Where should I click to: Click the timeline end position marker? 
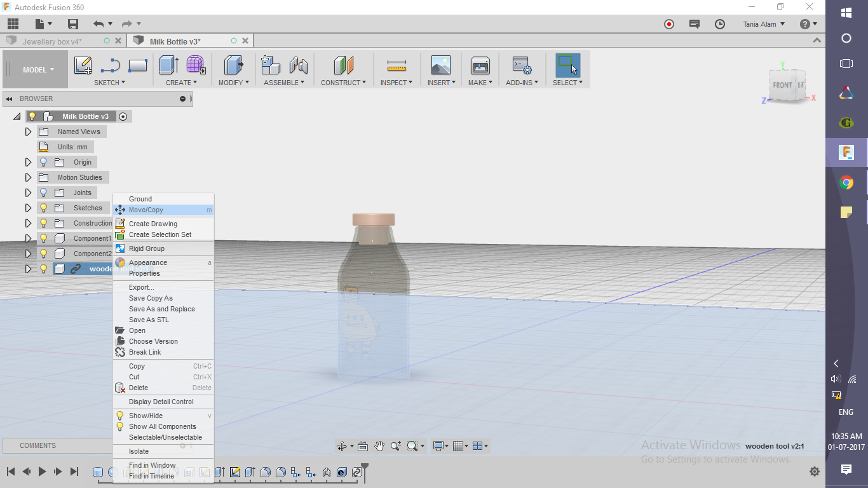(x=365, y=472)
